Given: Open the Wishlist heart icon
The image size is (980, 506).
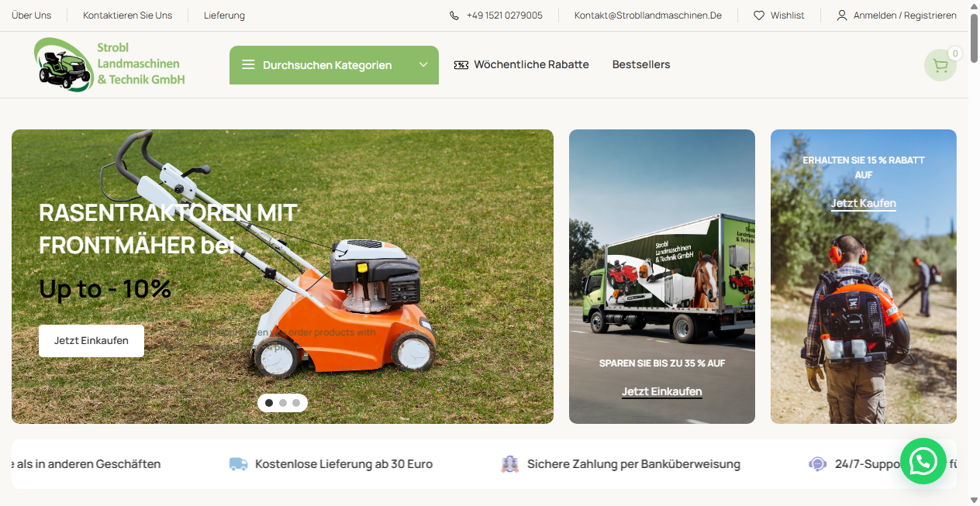Looking at the screenshot, I should tap(759, 15).
